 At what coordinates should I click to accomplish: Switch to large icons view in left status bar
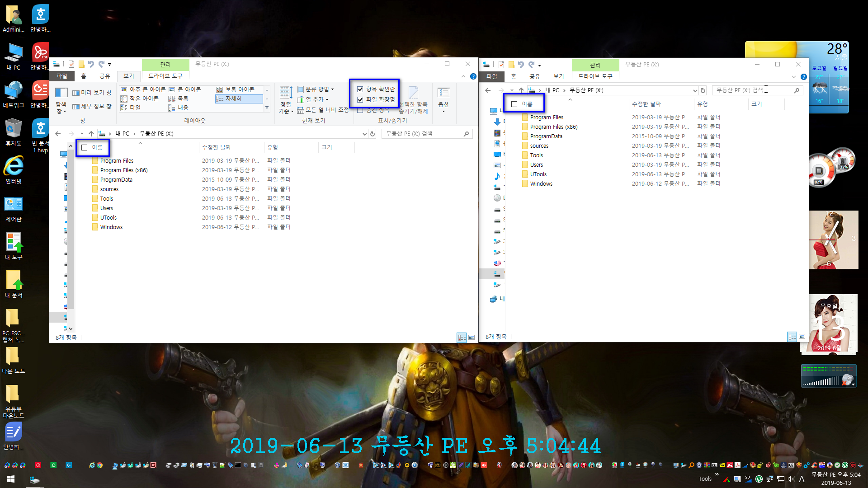[x=472, y=338]
